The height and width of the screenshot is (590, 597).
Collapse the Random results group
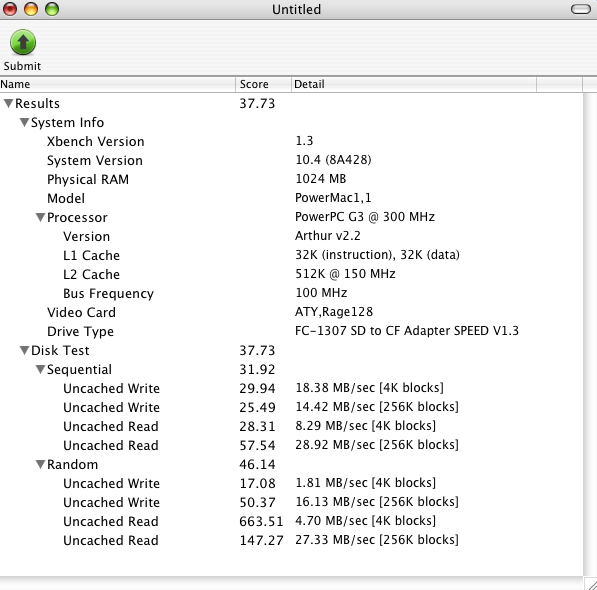point(41,464)
